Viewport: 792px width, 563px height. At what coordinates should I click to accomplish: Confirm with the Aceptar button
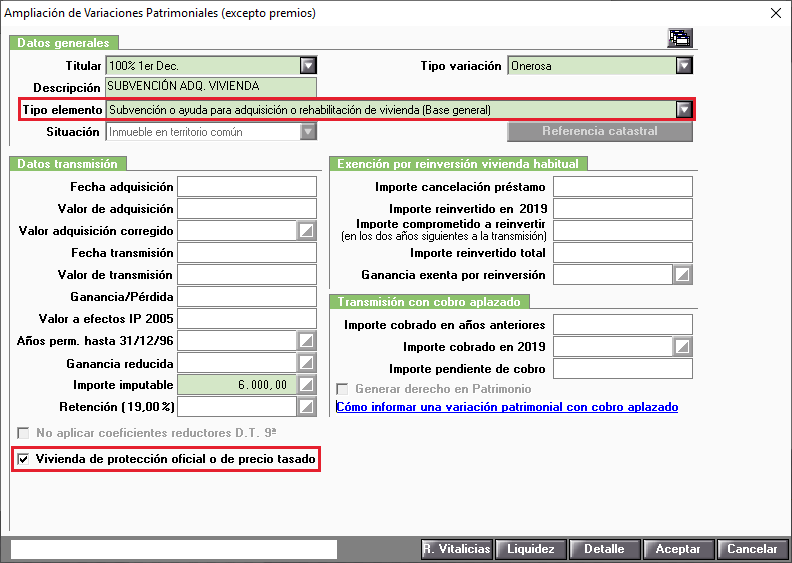(x=678, y=549)
